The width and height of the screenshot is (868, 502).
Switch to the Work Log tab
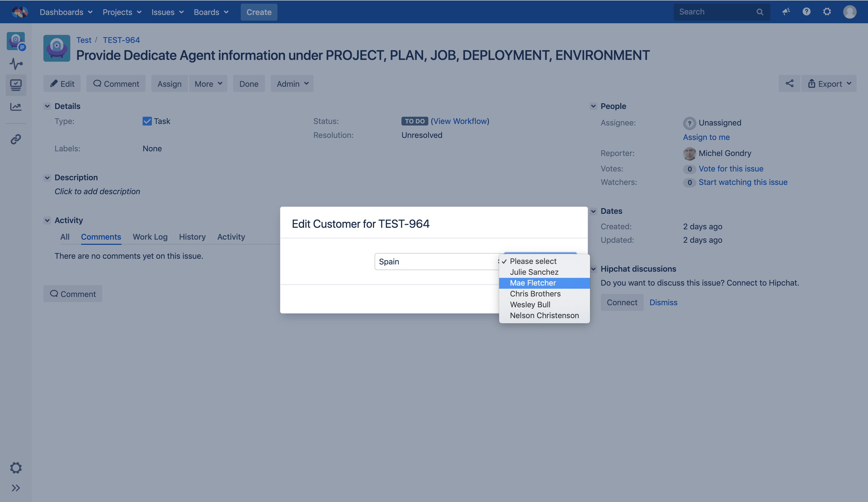point(150,237)
